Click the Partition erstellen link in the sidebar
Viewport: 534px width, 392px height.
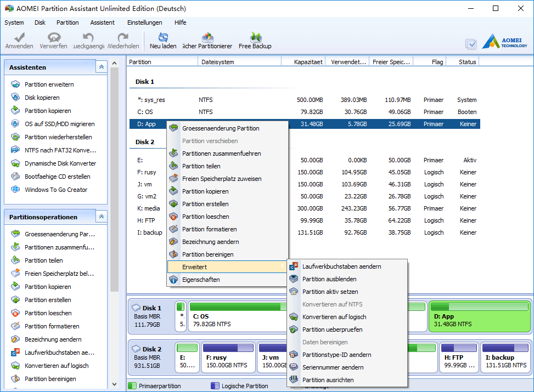[x=48, y=300]
